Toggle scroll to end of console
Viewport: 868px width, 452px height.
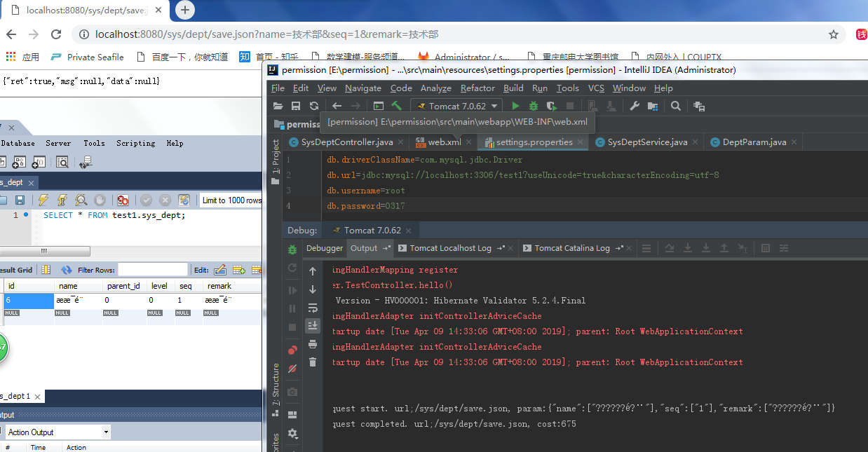click(313, 325)
